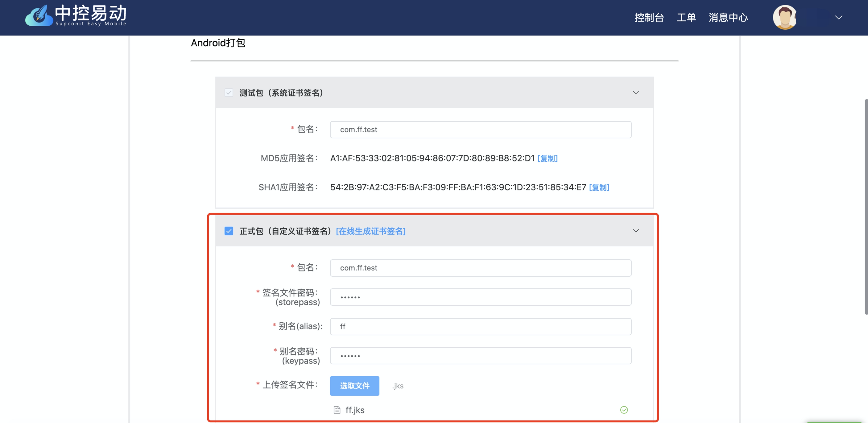
Task: Uncheck the 正式包 custom certificate checkbox
Action: (x=229, y=231)
